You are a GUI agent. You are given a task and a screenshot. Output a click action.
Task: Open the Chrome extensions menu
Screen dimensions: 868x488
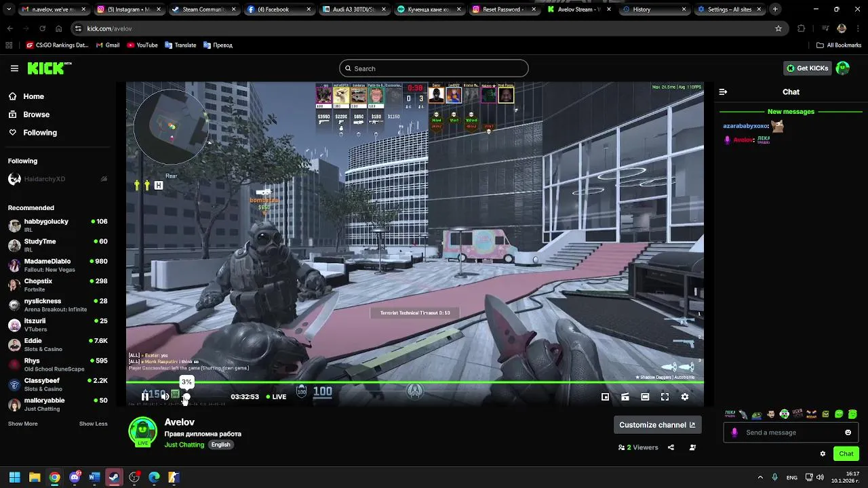[802, 28]
